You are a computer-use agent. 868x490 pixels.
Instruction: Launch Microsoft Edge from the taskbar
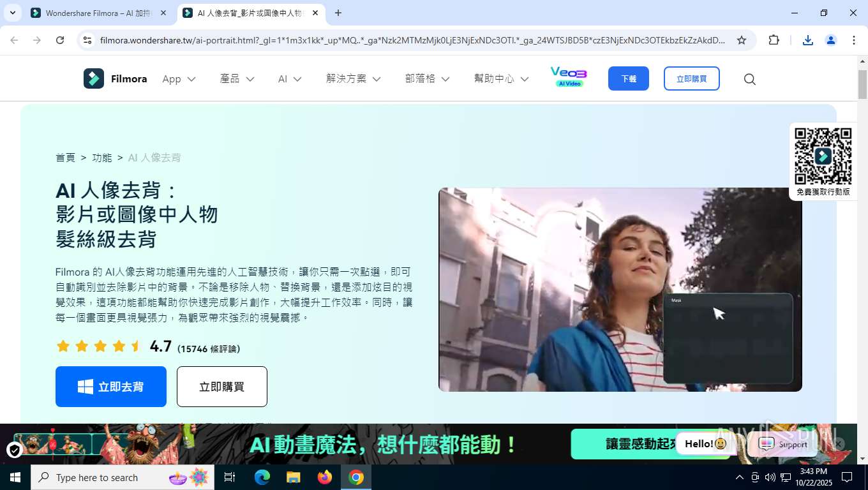coord(262,477)
